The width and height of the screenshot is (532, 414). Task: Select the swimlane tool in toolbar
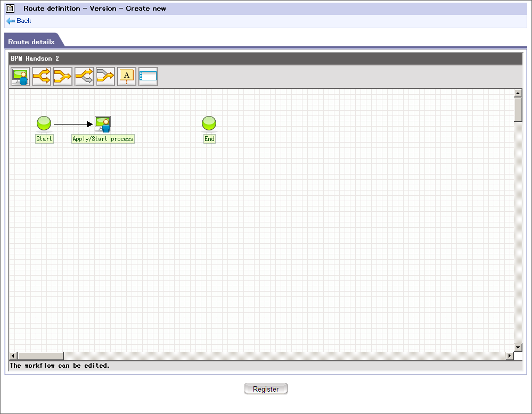click(148, 76)
